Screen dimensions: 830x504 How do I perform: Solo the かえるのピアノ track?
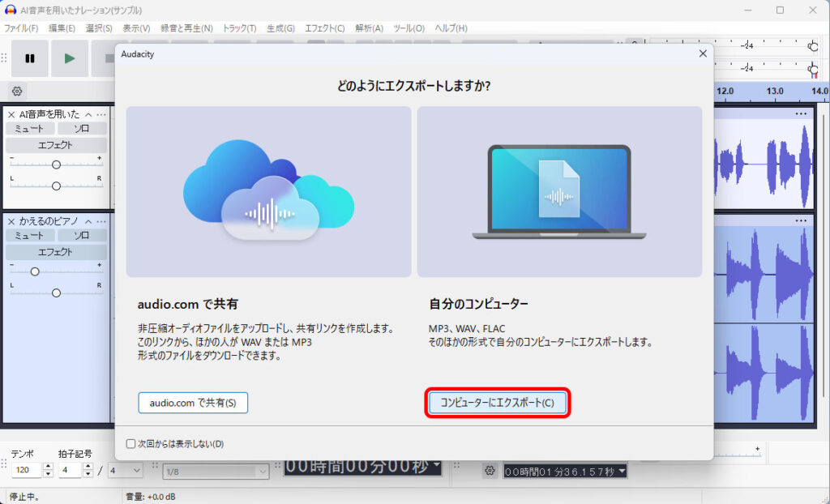tap(82, 236)
